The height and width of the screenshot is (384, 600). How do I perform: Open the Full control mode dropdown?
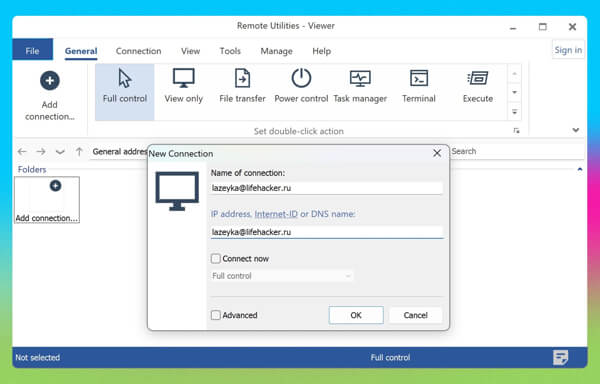pos(282,276)
